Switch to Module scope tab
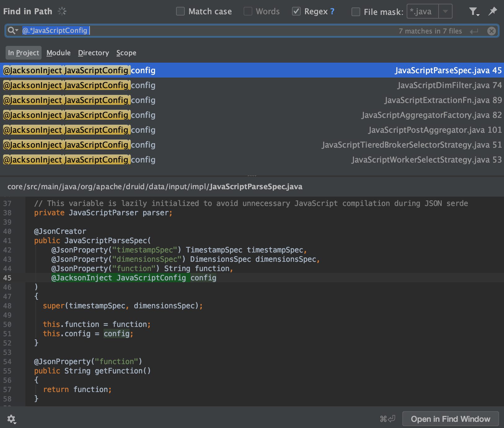Image resolution: width=504 pixels, height=428 pixels. pyautogui.click(x=59, y=53)
